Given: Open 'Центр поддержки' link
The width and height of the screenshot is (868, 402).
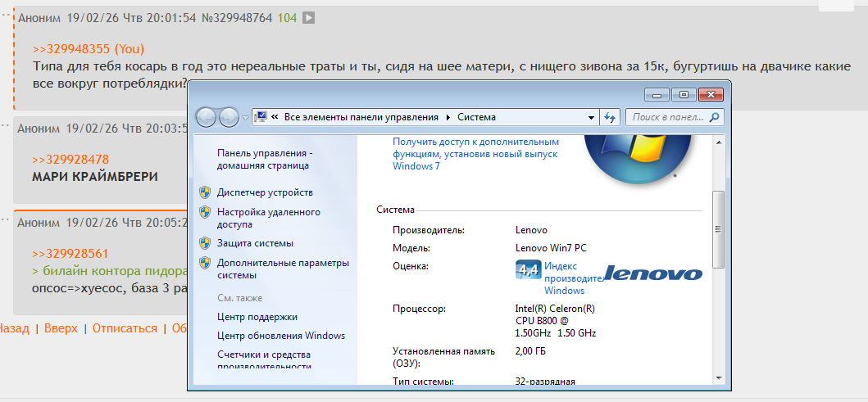Looking at the screenshot, I should 257,317.
